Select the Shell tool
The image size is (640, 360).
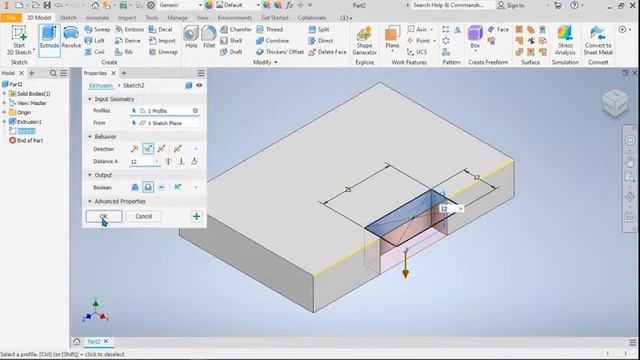coord(231,40)
